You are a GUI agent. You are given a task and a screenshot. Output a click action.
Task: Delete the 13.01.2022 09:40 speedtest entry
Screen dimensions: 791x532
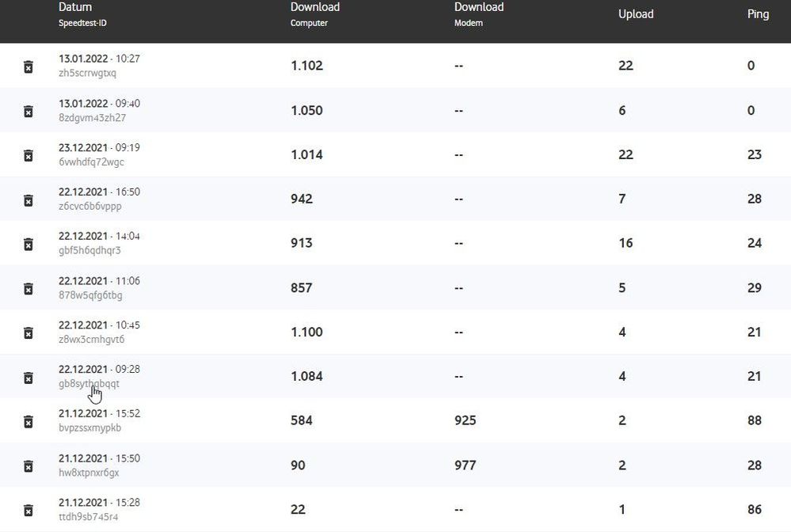28,111
